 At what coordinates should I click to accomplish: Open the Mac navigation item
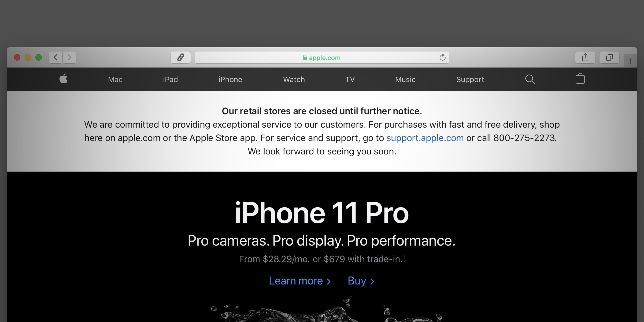pos(115,79)
